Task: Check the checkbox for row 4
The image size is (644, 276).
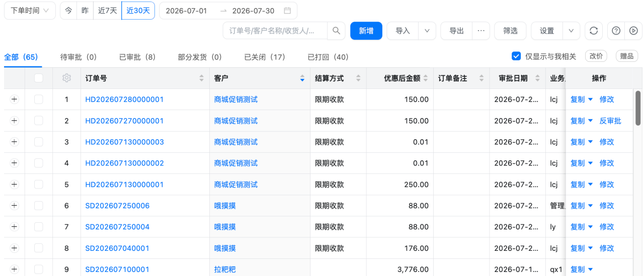Action: tap(39, 163)
